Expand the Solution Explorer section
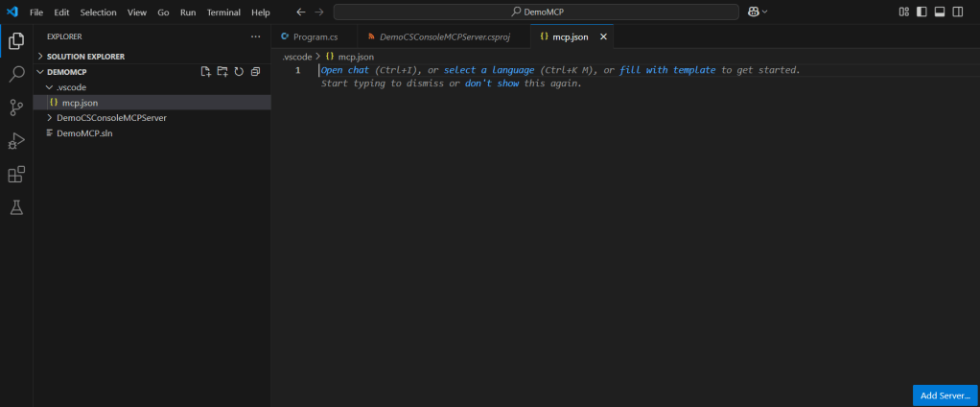The image size is (980, 407). click(x=85, y=57)
